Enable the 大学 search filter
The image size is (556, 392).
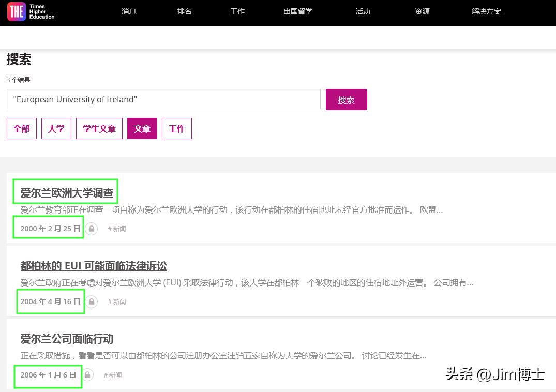tap(56, 128)
